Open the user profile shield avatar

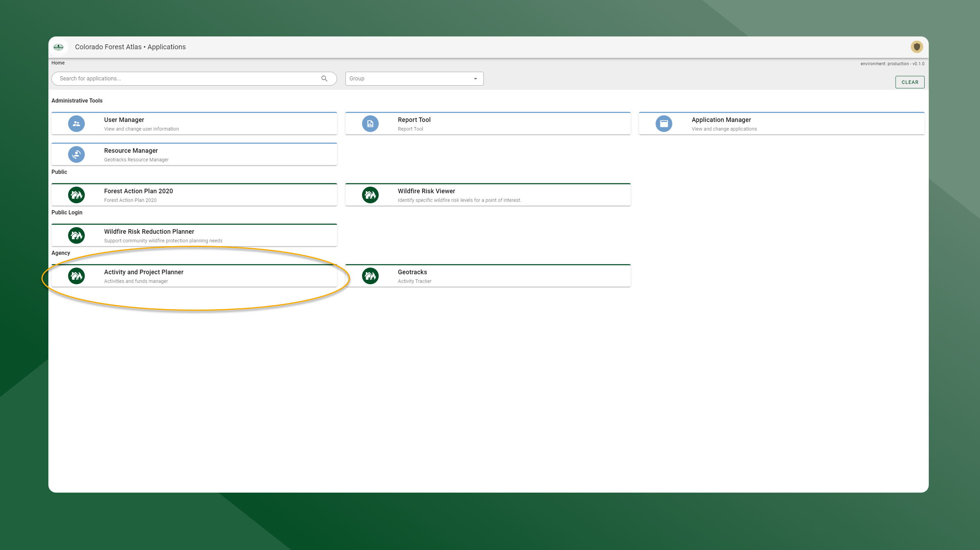click(x=917, y=47)
